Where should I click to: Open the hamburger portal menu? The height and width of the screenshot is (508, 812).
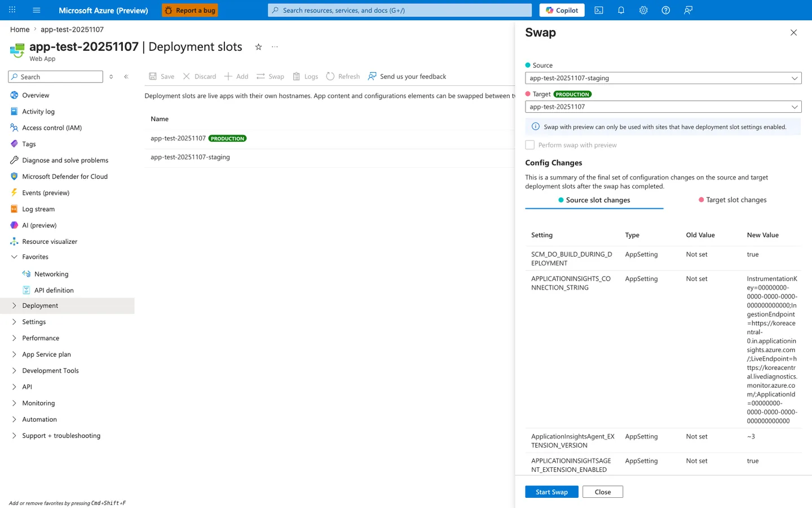pos(37,10)
